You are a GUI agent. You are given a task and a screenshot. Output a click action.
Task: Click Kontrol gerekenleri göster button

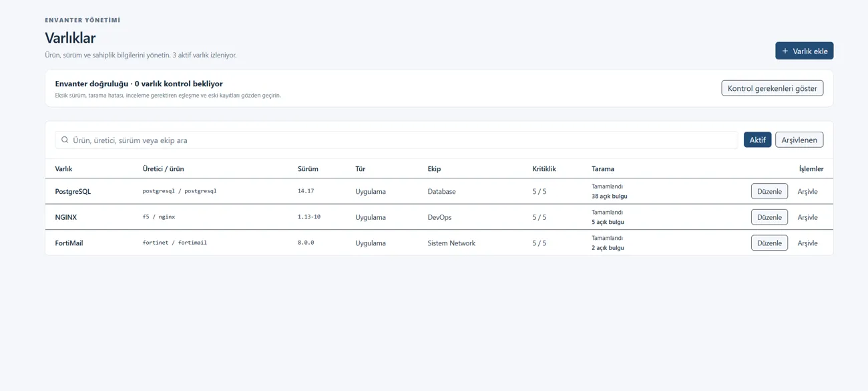point(773,88)
